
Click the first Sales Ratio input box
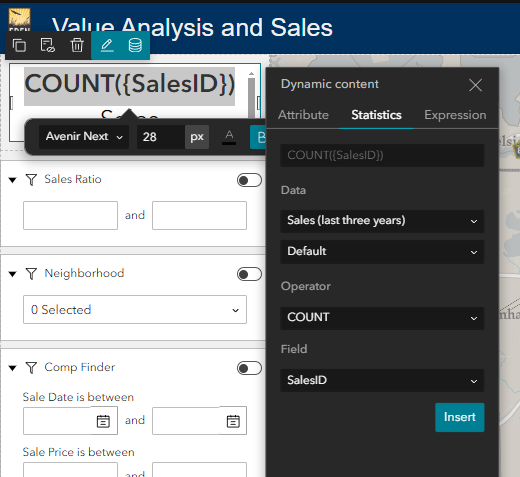point(70,215)
